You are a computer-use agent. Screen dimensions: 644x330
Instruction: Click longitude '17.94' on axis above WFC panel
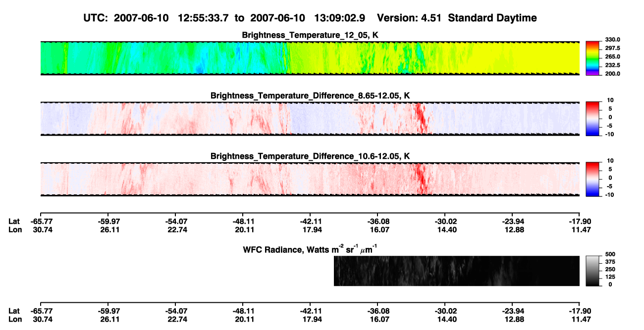click(312, 230)
